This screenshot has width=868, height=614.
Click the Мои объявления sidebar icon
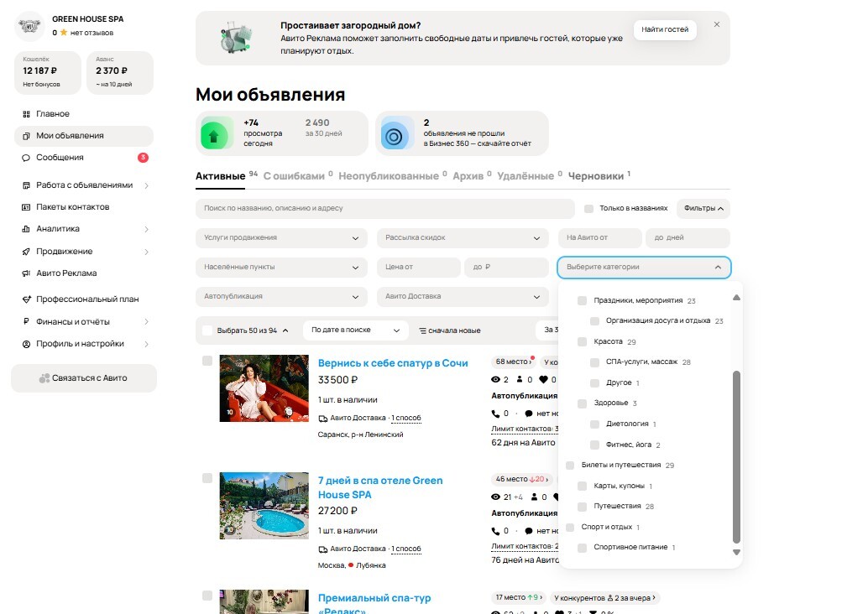[26, 136]
